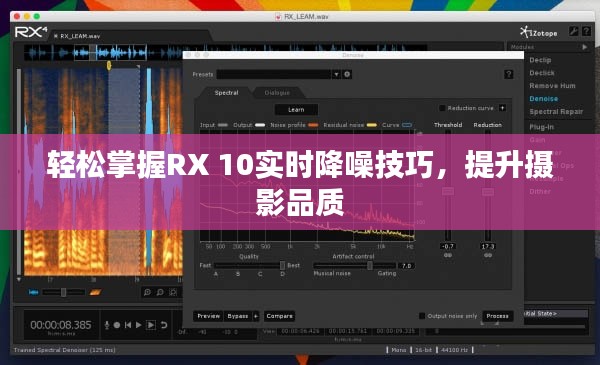Play the selection only
The image size is (600, 365).
151,325
